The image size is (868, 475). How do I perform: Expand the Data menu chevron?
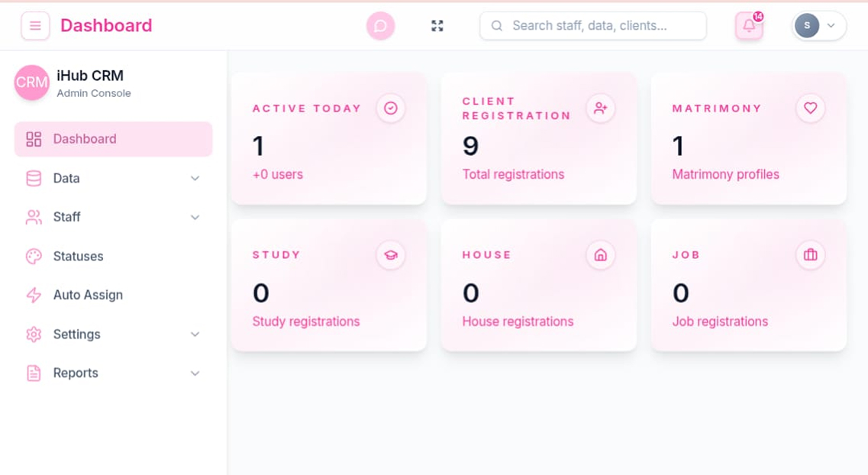click(195, 179)
